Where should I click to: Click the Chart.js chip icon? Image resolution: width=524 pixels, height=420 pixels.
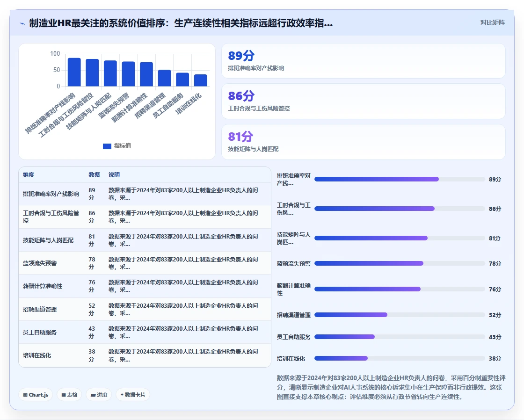tap(25, 395)
